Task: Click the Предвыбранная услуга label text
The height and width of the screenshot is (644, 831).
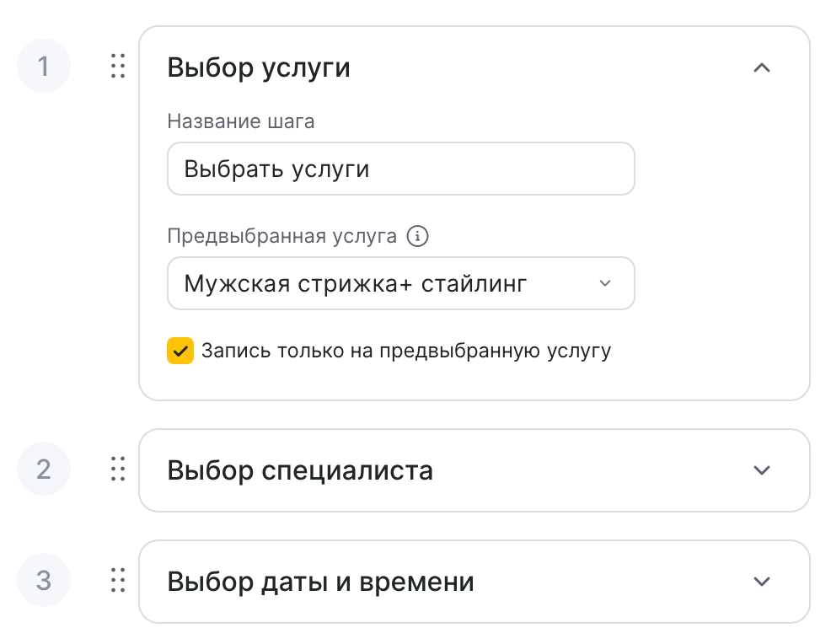Action: coord(282,237)
